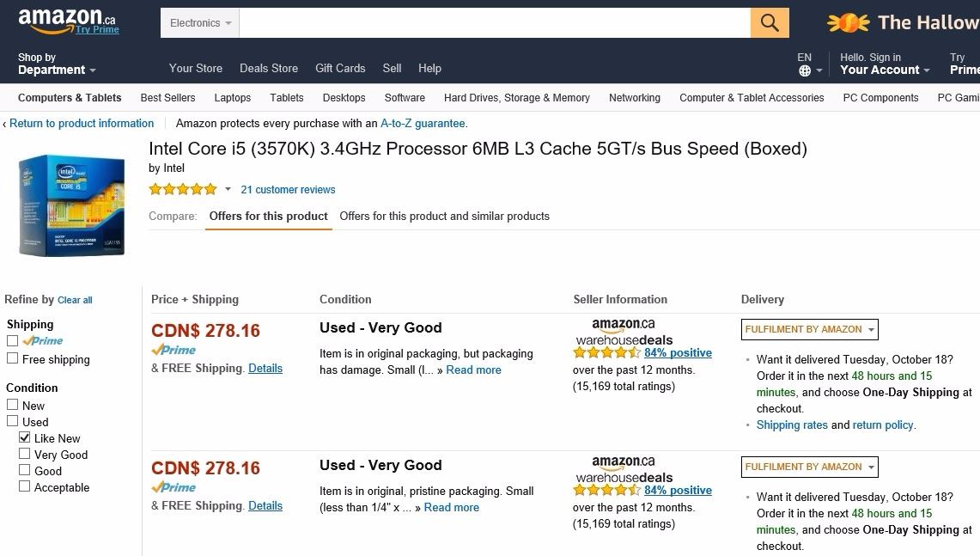980x556 pixels.
Task: Check the Very Good condition filter
Action: (25, 455)
